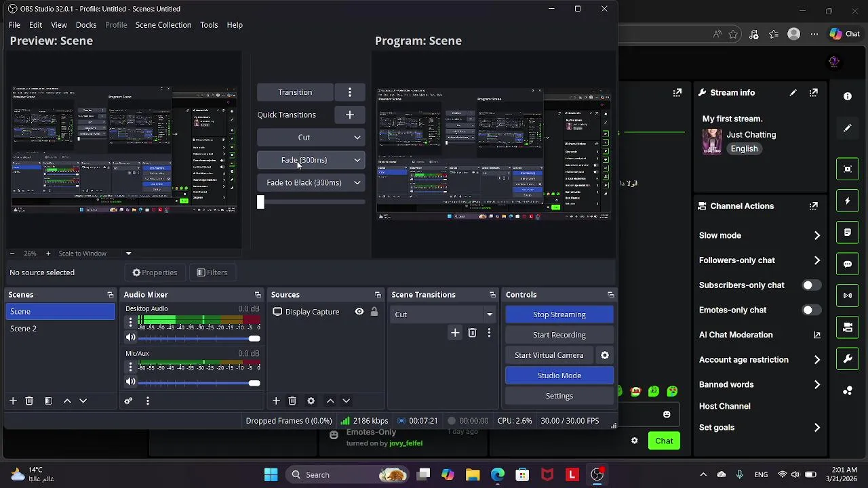Image resolution: width=868 pixels, height=488 pixels.
Task: Add a scene transition with plus icon
Action: pos(455,333)
